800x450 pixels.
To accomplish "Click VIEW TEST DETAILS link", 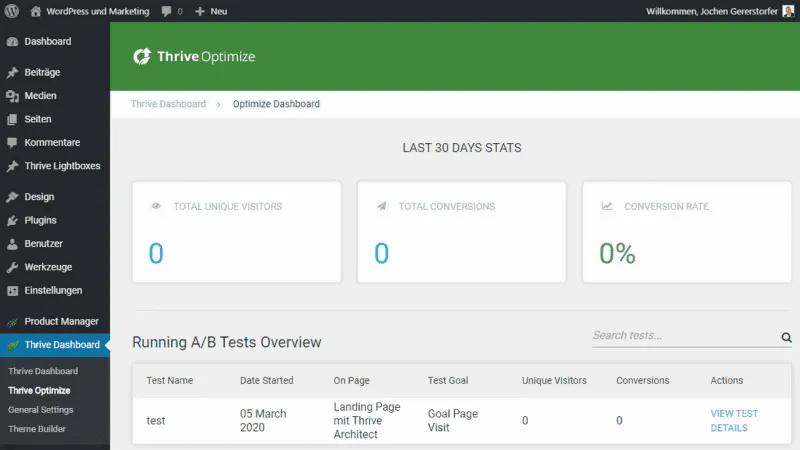I will click(x=734, y=421).
